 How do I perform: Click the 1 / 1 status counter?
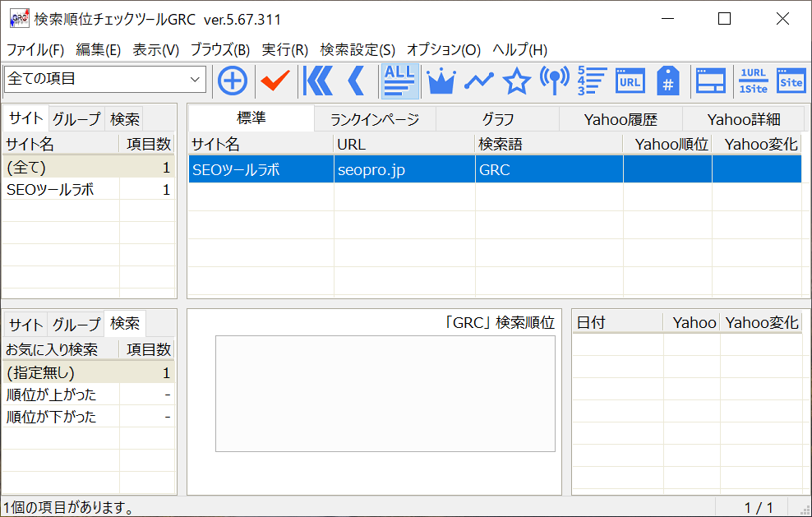[759, 508]
